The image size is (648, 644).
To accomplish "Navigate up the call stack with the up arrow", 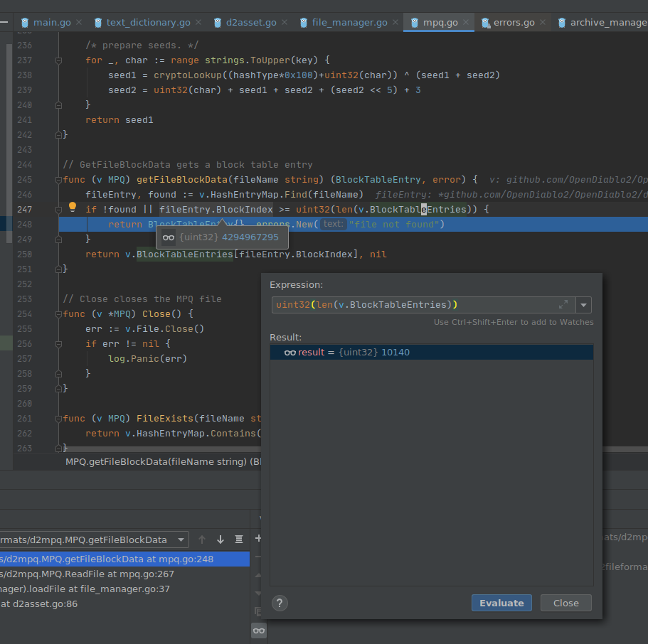I will pyautogui.click(x=202, y=539).
